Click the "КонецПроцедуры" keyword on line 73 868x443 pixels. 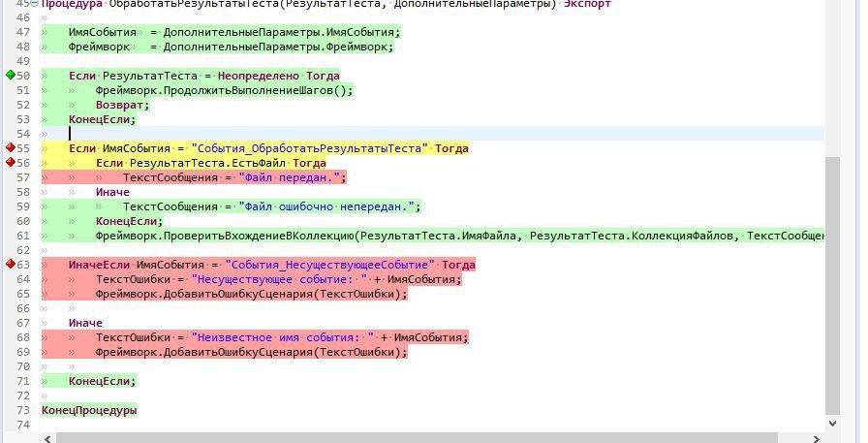89,410
